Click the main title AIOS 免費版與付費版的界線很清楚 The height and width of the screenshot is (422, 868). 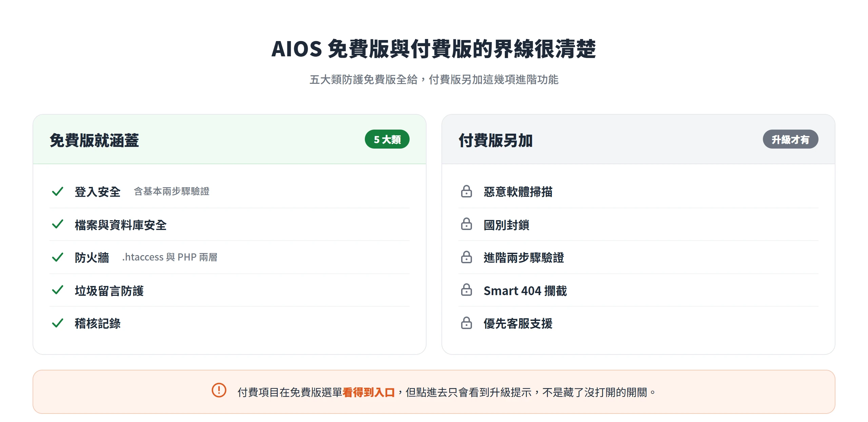pyautogui.click(x=434, y=49)
